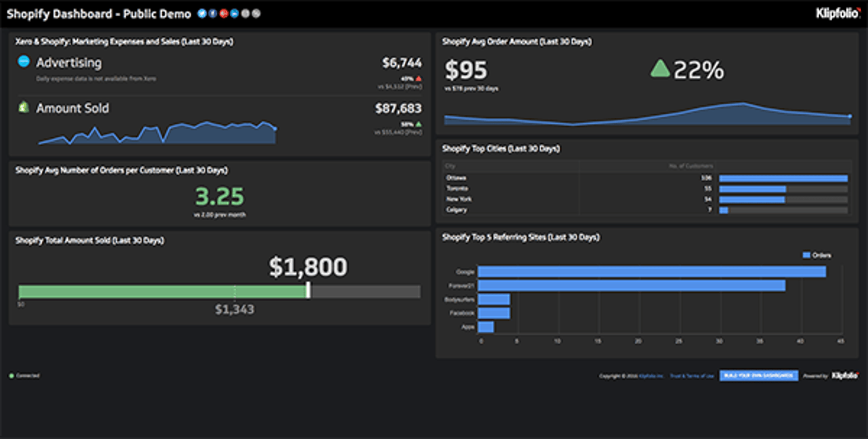Share dashboard via the Twitter icon
This screenshot has height=439, width=868.
click(x=202, y=14)
